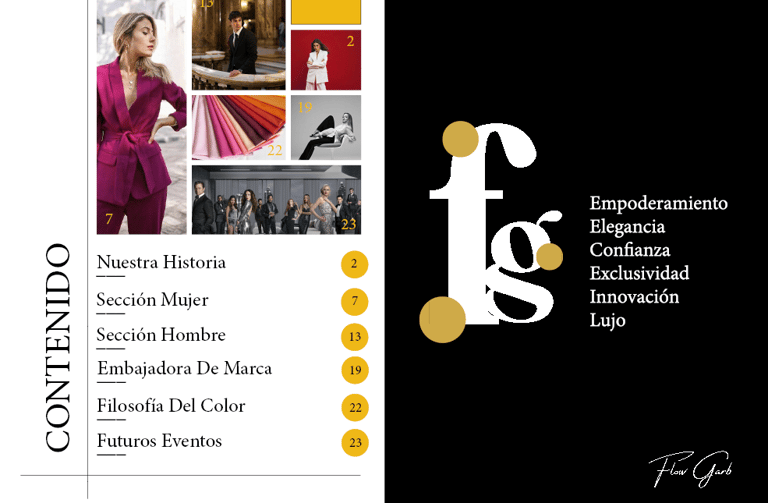Select the yellow page 13 circle
768x503 pixels.
(x=355, y=337)
